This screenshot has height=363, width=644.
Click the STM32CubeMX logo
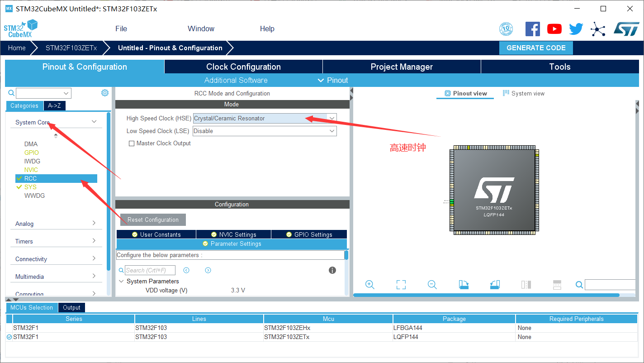pyautogui.click(x=20, y=29)
